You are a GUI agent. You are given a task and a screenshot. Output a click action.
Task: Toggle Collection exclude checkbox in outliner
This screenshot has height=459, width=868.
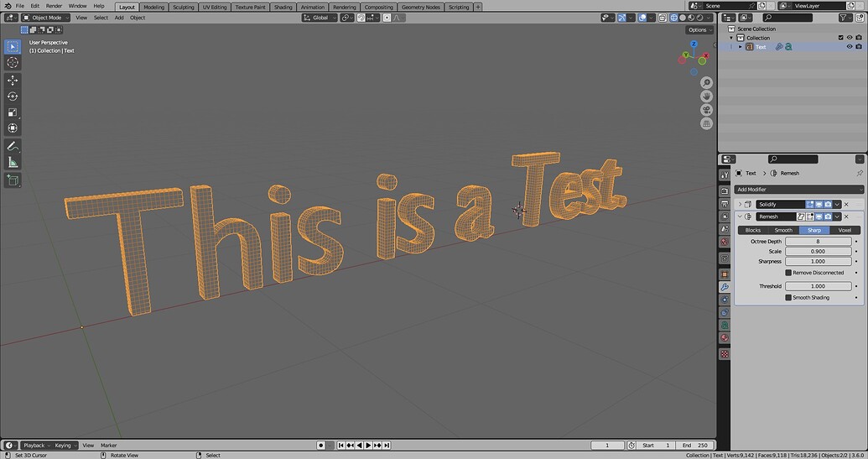click(840, 38)
